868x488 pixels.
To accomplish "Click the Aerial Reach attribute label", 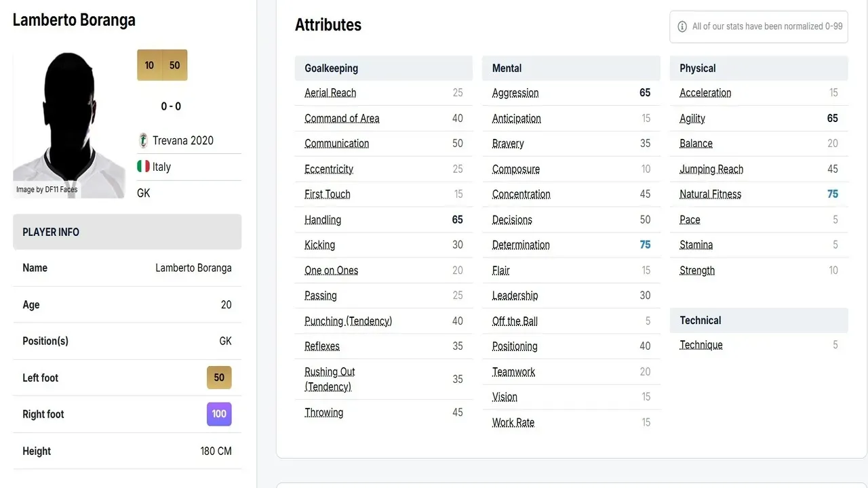I will coord(330,93).
